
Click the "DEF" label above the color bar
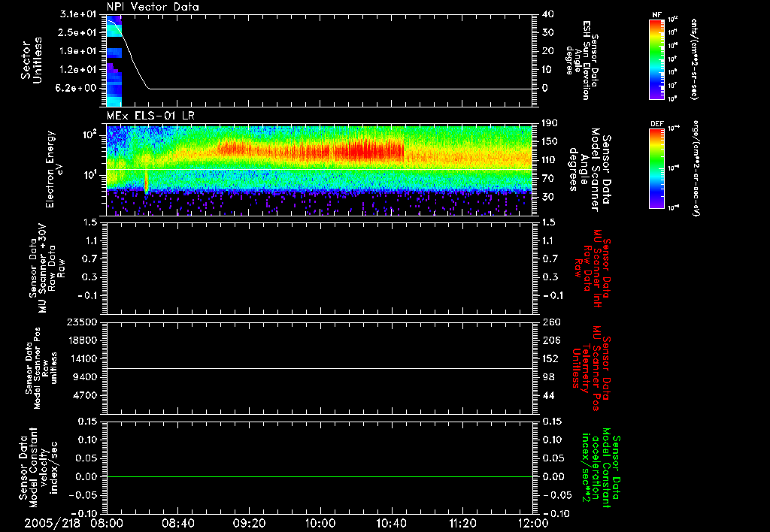(x=657, y=124)
